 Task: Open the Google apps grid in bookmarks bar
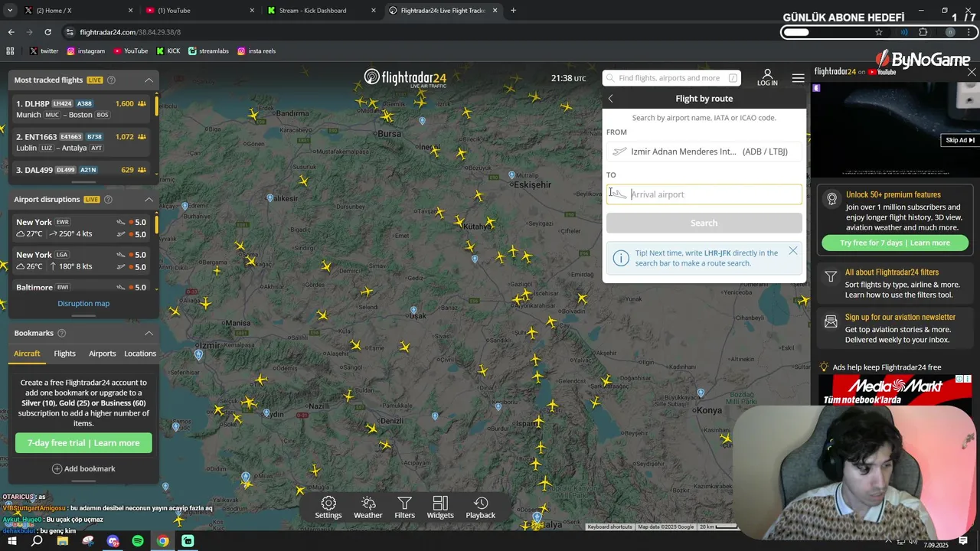coord(10,51)
